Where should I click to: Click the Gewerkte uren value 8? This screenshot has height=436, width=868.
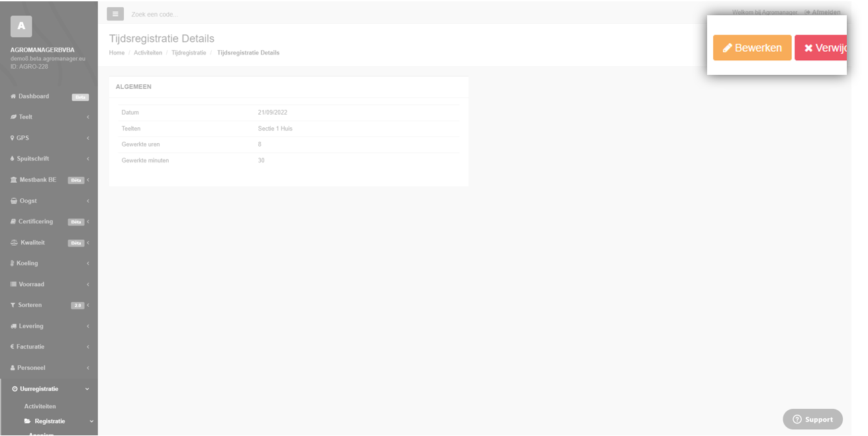260,144
